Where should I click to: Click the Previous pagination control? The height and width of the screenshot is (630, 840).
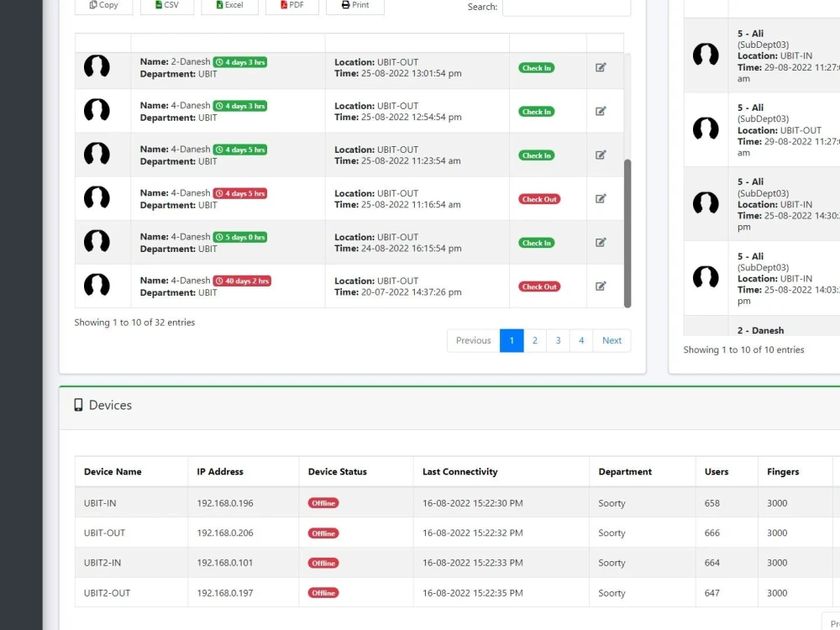click(x=472, y=340)
